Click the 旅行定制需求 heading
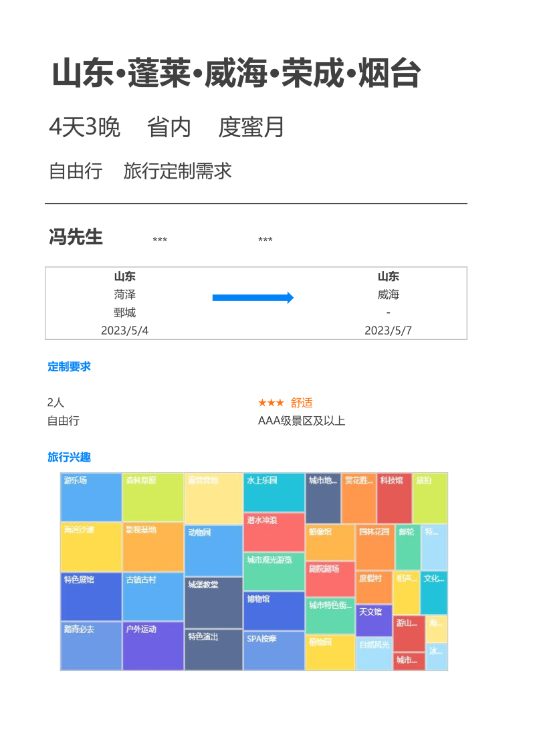The width and height of the screenshot is (535, 756). (177, 171)
